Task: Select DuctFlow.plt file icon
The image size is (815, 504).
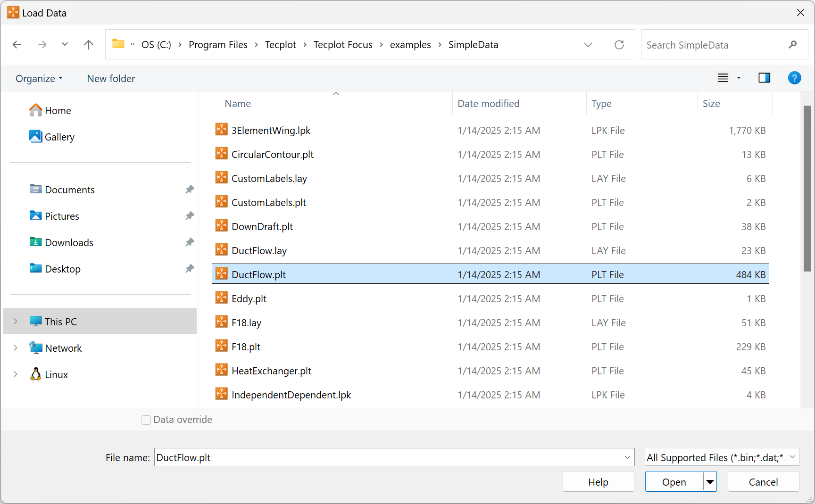Action: [221, 273]
